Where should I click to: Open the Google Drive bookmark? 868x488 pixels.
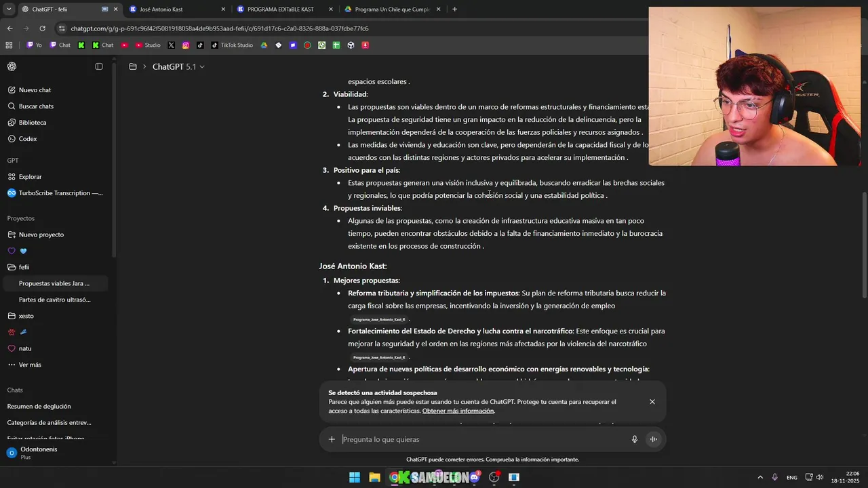coord(264,45)
